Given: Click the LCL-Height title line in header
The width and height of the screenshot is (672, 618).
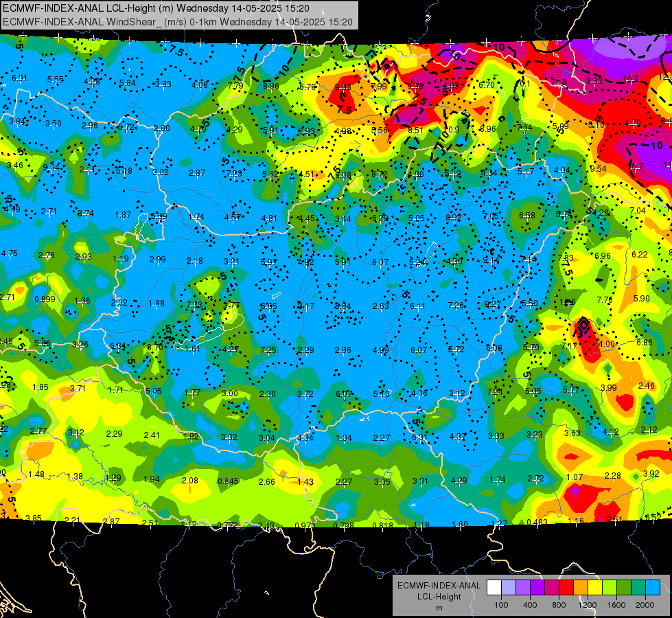Looking at the screenshot, I should [x=156, y=8].
